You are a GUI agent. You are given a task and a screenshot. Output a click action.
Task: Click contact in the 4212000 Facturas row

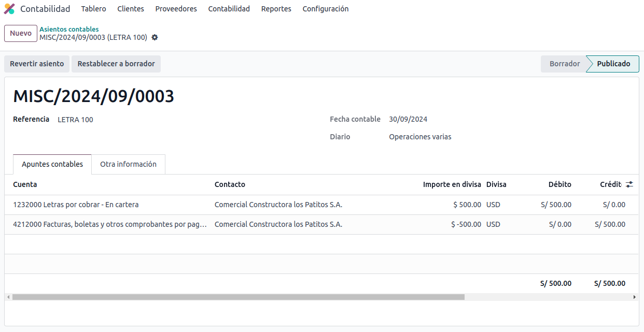pos(278,224)
